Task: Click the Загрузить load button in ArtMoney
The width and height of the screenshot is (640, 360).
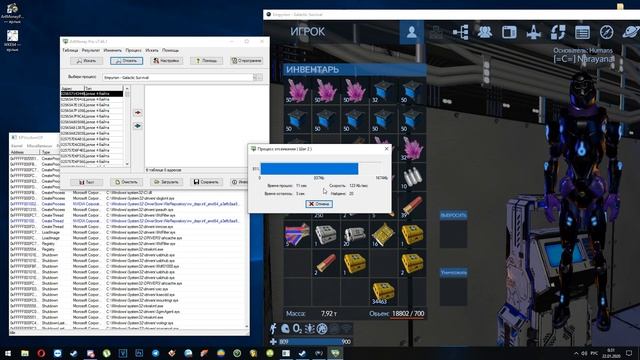Action: tap(166, 182)
